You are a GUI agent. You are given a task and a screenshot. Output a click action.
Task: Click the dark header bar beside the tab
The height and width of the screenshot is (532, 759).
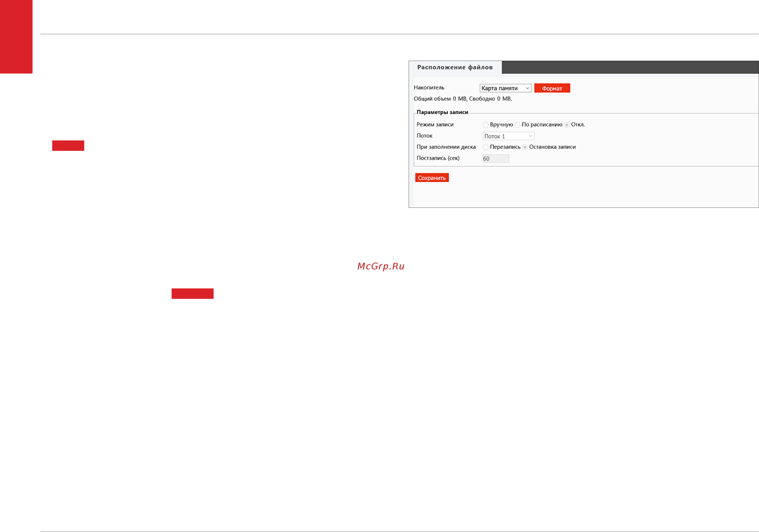630,67
